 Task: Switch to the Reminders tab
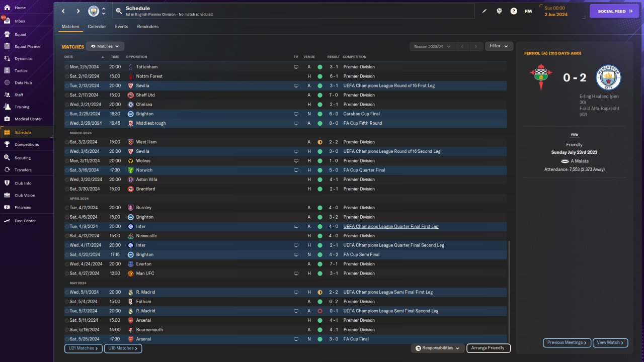coord(148,27)
